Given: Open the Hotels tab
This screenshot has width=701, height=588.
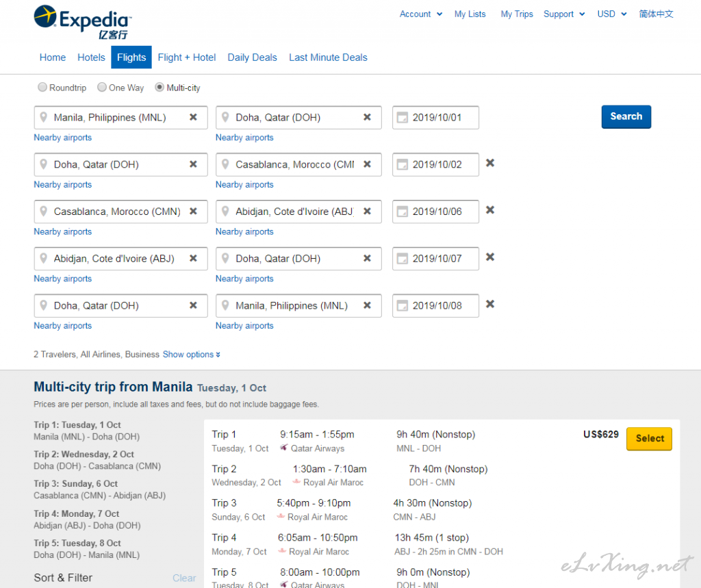Looking at the screenshot, I should coord(91,57).
